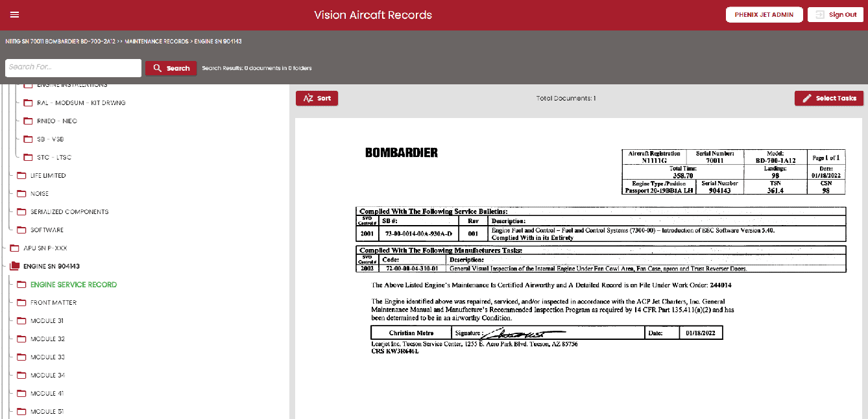Click the SERIALIZED COMPONENTS folder icon
The height and width of the screenshot is (419, 868).
(x=21, y=212)
